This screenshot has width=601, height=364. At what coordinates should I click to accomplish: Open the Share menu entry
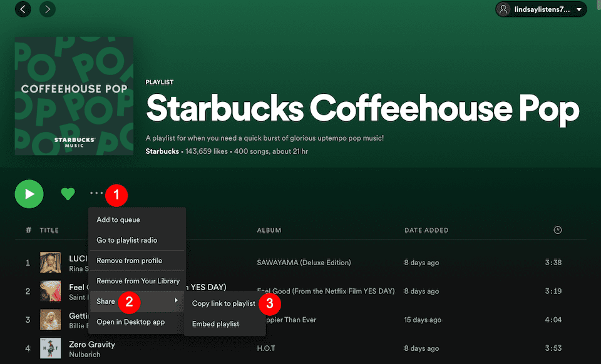[106, 301]
